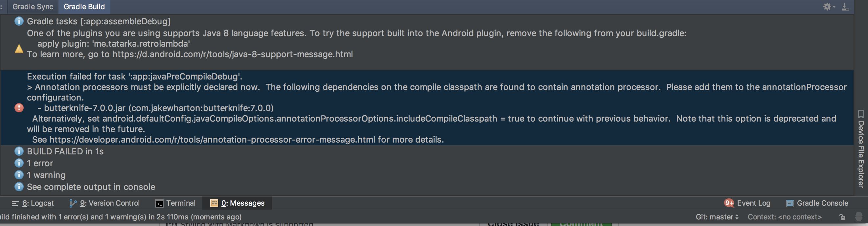Open the Gradle Console panel
Viewport: 868px width, 226px height.
pos(822,203)
